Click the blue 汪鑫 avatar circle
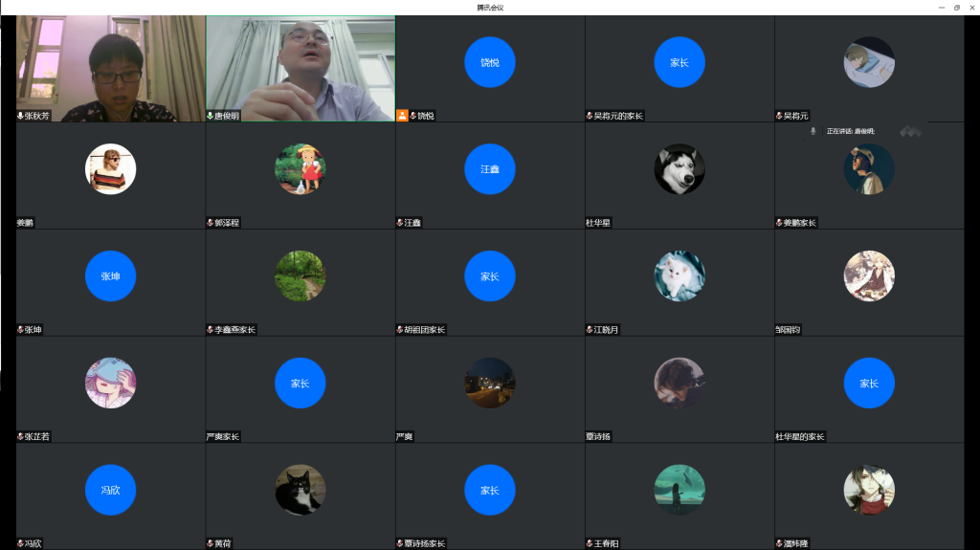 pyautogui.click(x=489, y=169)
